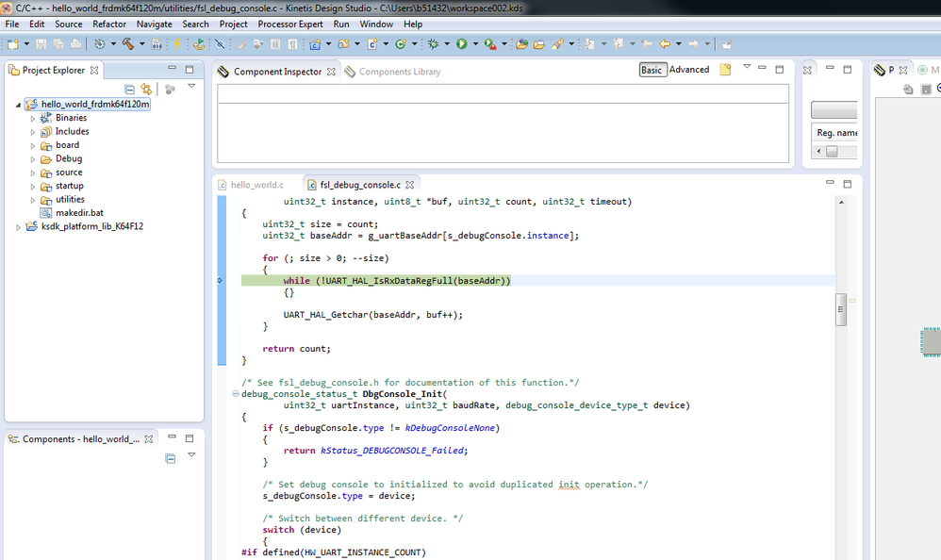The image size is (941, 560).
Task: Collapse all in Components panel
Action: coord(171,458)
